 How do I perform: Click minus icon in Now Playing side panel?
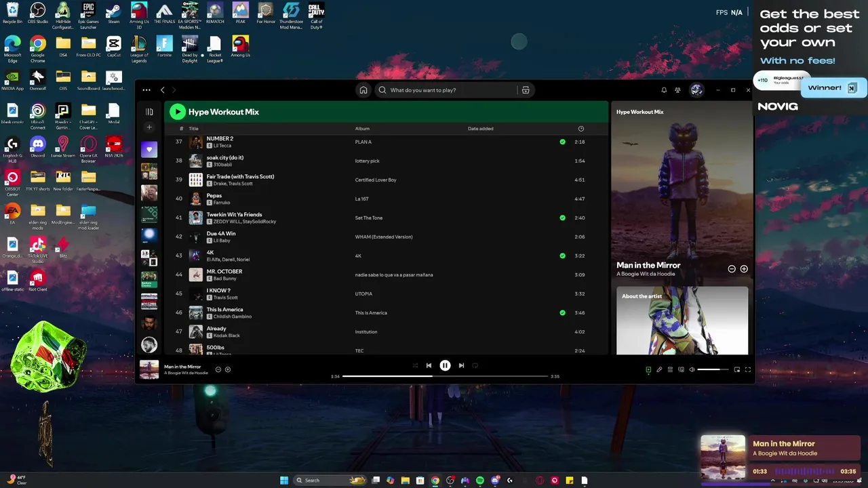point(732,269)
